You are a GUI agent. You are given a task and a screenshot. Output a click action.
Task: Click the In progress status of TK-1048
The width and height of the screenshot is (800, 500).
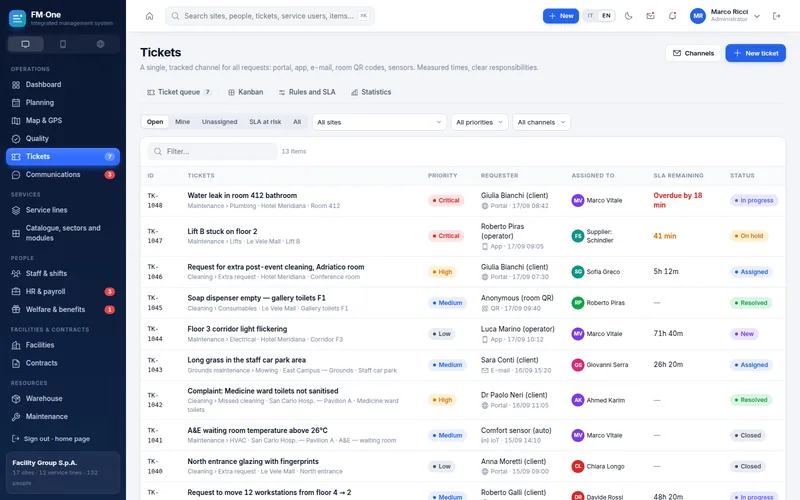click(x=754, y=201)
